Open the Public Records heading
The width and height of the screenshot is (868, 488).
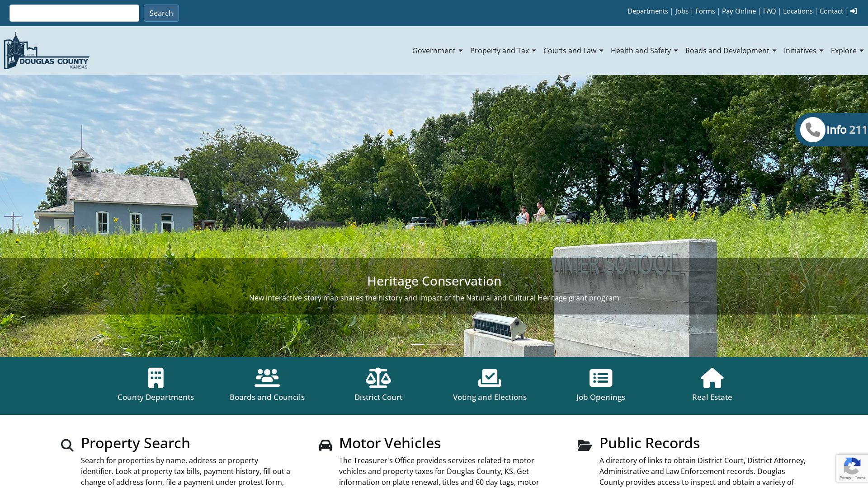tap(650, 443)
